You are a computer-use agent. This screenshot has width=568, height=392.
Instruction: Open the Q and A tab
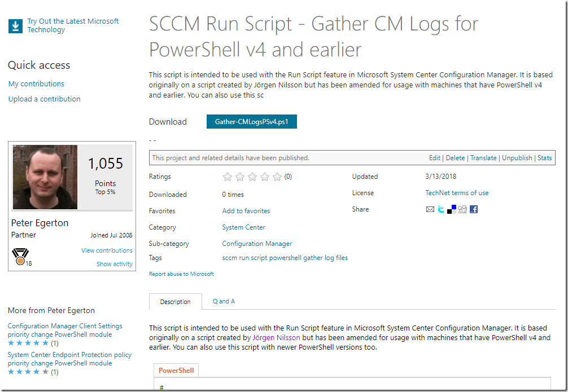pyautogui.click(x=224, y=301)
